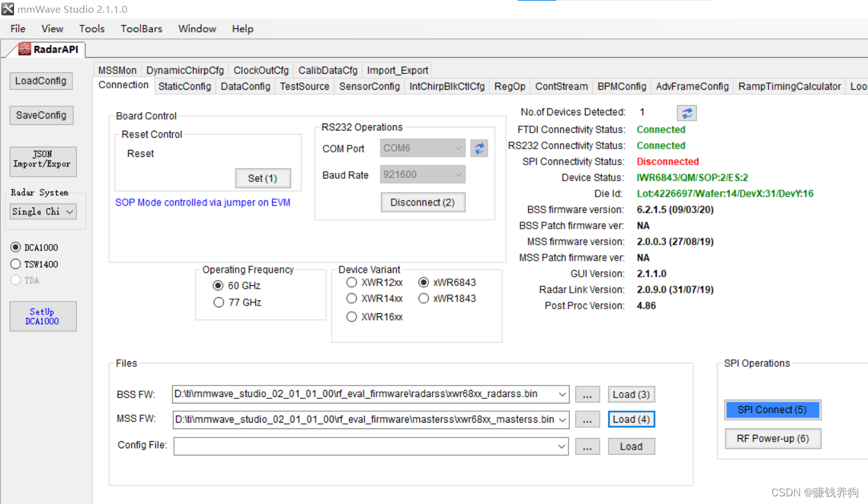Switch to the Import_Export tab
This screenshot has height=504, width=868.
click(x=398, y=70)
